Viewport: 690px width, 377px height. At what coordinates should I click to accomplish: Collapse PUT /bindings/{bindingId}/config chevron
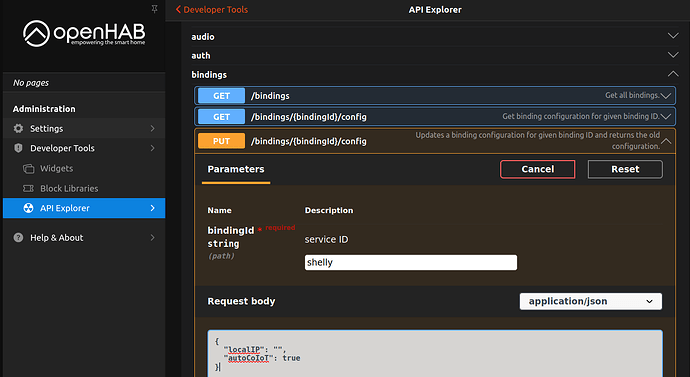click(x=666, y=141)
